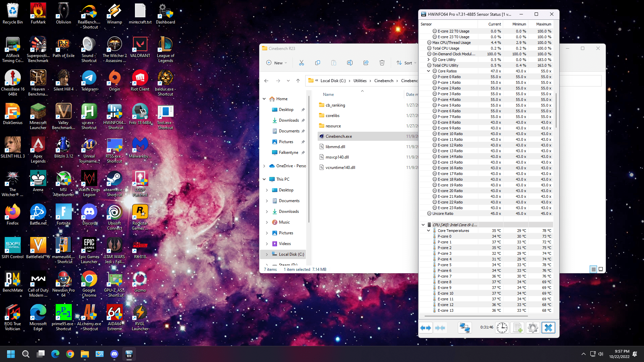This screenshot has width=644, height=362.
Task: Select Music under This PC
Action: (x=284, y=222)
